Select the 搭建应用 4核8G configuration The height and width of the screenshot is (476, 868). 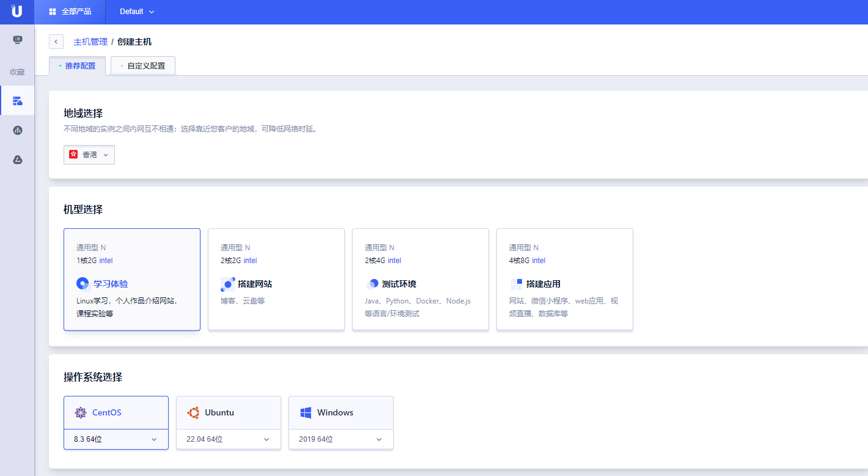[x=565, y=279]
